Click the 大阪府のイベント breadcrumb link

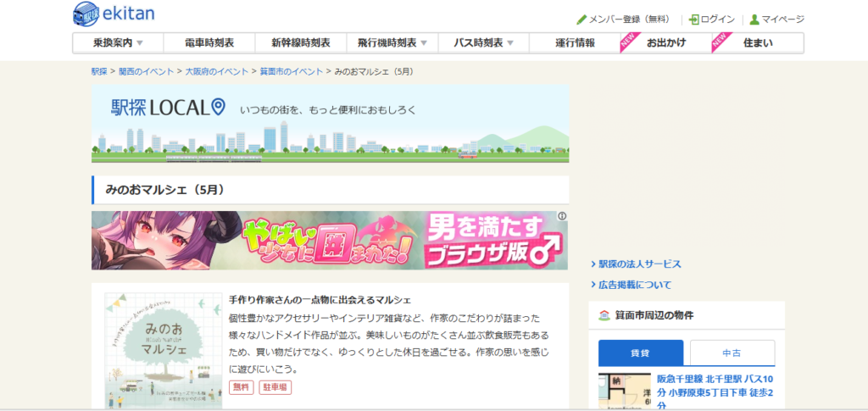[219, 72]
